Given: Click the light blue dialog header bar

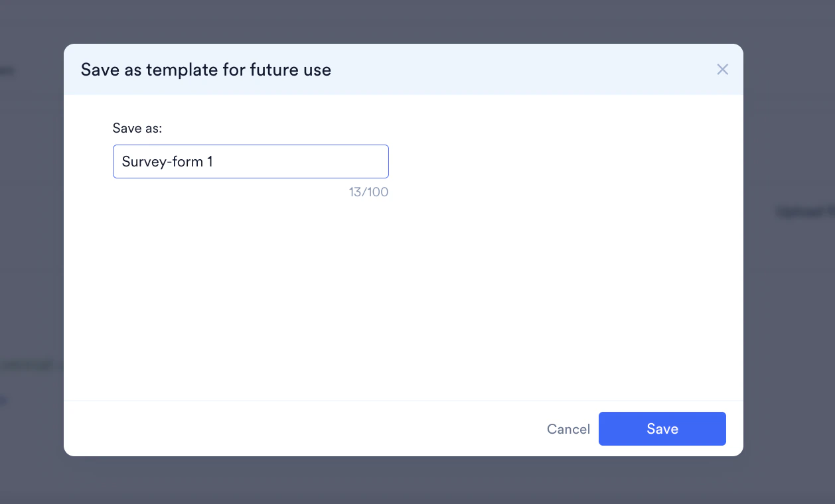Looking at the screenshot, I should (465, 69).
